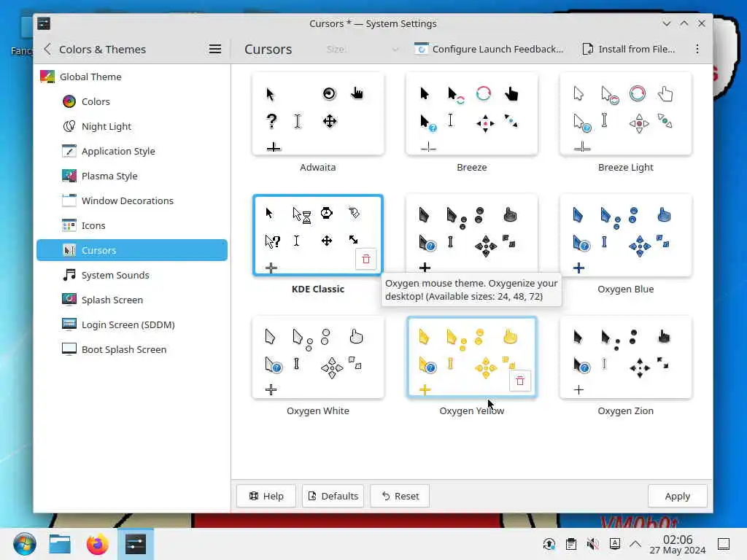Select Cursors in the sidebar
Viewport: 747px width, 560px height.
(x=132, y=250)
